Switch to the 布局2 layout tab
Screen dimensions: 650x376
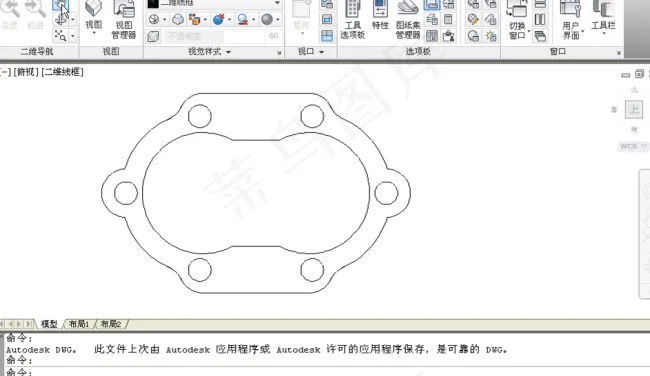click(111, 324)
